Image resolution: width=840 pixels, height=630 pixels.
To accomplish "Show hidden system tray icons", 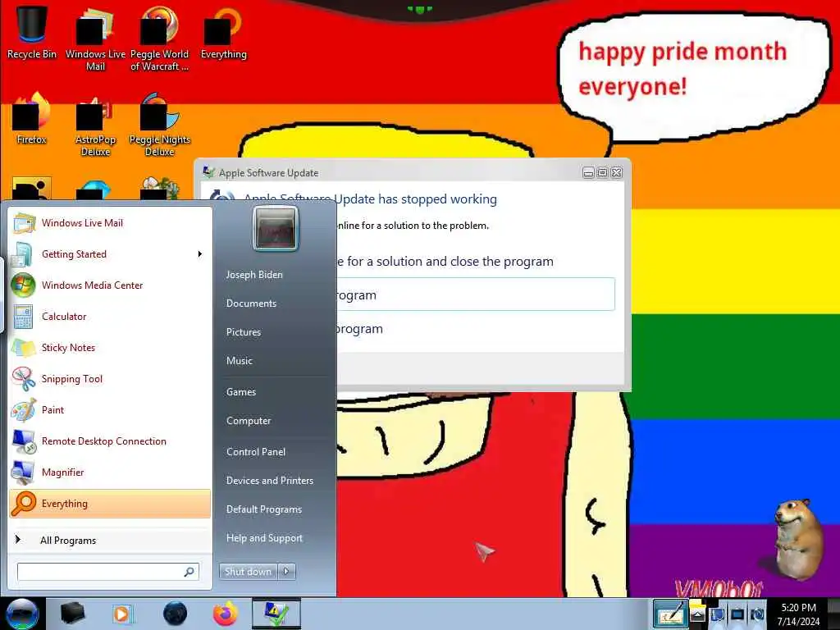I will pyautogui.click(x=697, y=614).
